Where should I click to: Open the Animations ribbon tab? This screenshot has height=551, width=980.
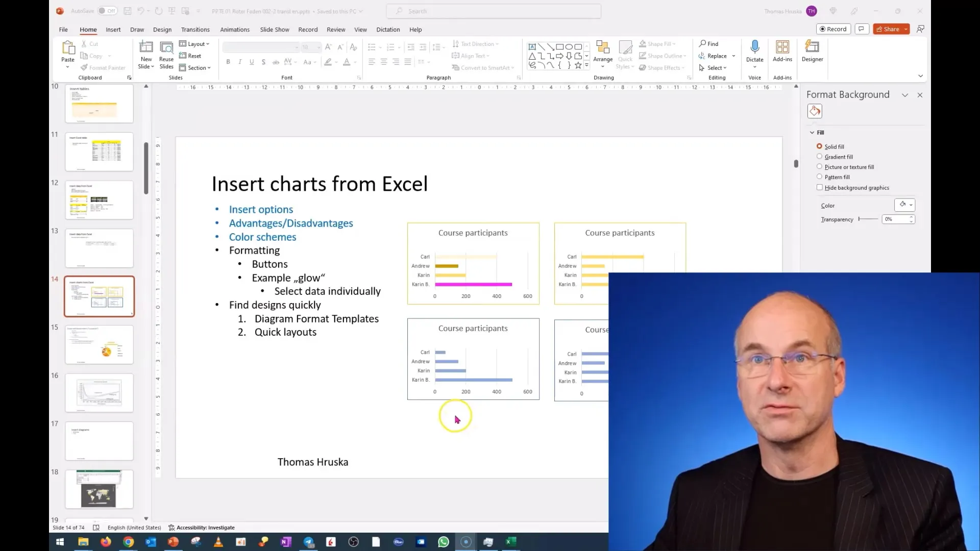(x=235, y=29)
